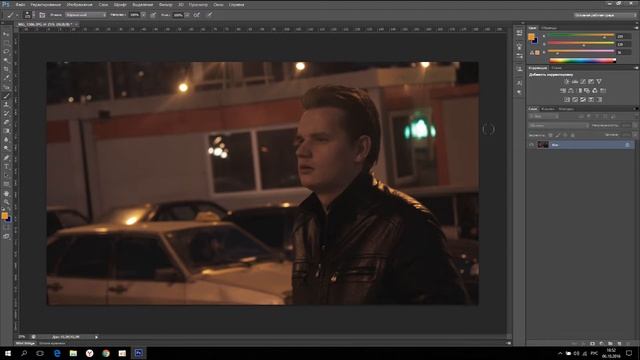Select the Healing Brush tool

(6, 87)
